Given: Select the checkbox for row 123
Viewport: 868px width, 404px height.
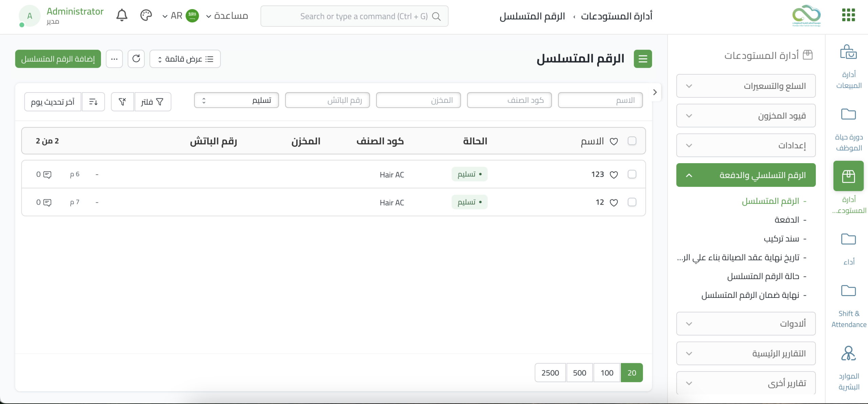Looking at the screenshot, I should pyautogui.click(x=632, y=174).
